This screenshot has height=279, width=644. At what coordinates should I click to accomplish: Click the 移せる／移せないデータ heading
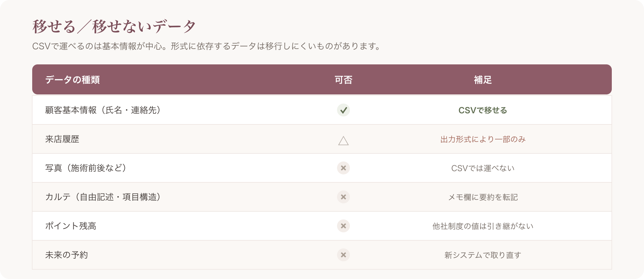pyautogui.click(x=114, y=26)
